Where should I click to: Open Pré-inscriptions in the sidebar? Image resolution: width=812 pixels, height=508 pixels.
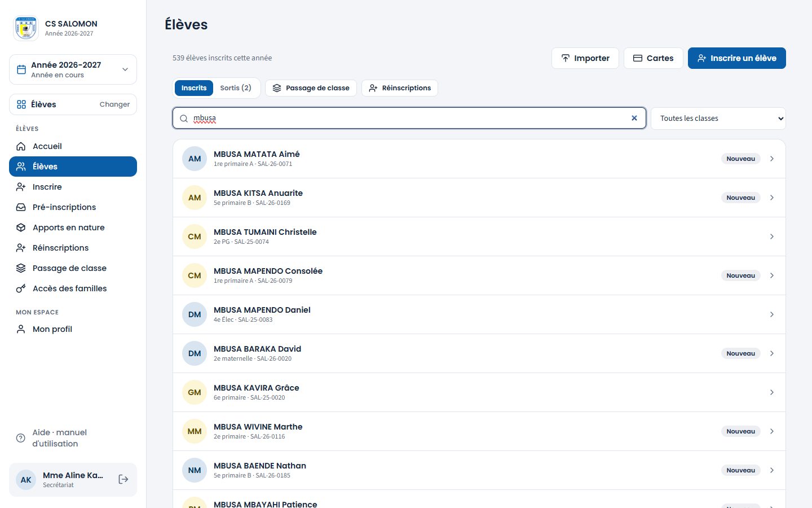click(73, 207)
